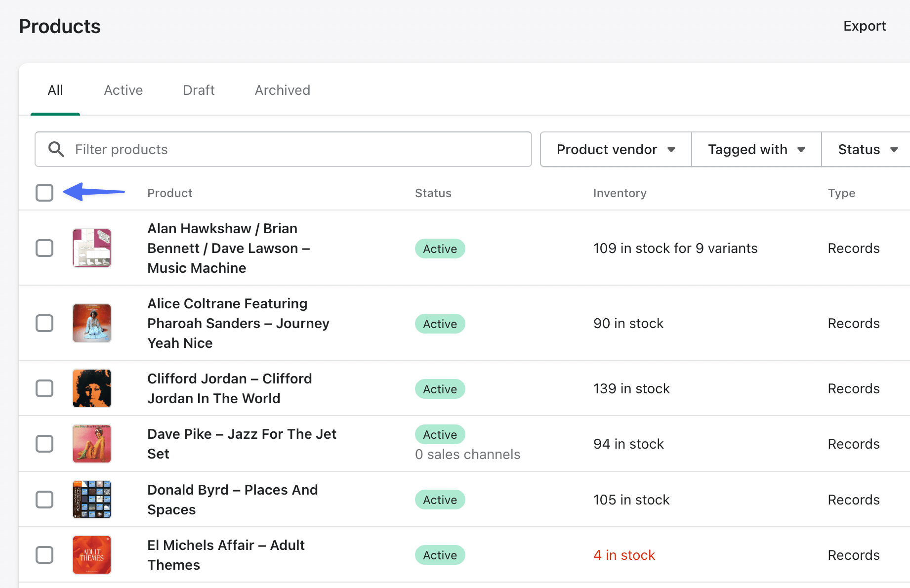910x588 pixels.
Task: Open the Archived products tab
Action: (282, 90)
